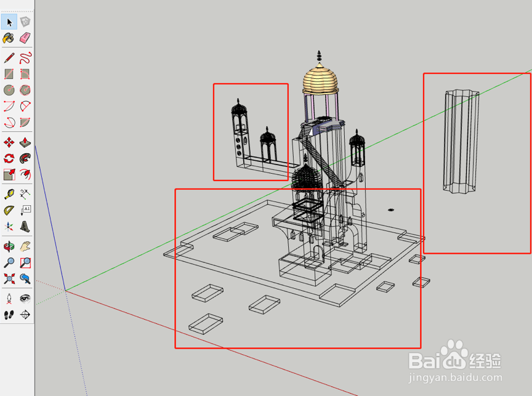Choose the Rotate tool

point(9,158)
